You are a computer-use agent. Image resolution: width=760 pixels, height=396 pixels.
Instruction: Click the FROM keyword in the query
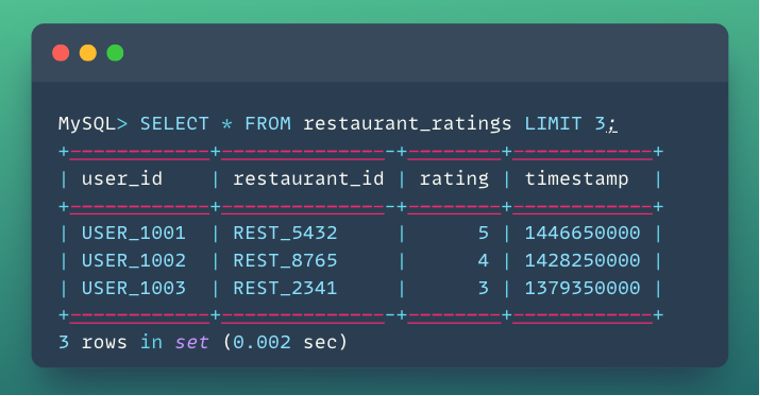point(268,124)
